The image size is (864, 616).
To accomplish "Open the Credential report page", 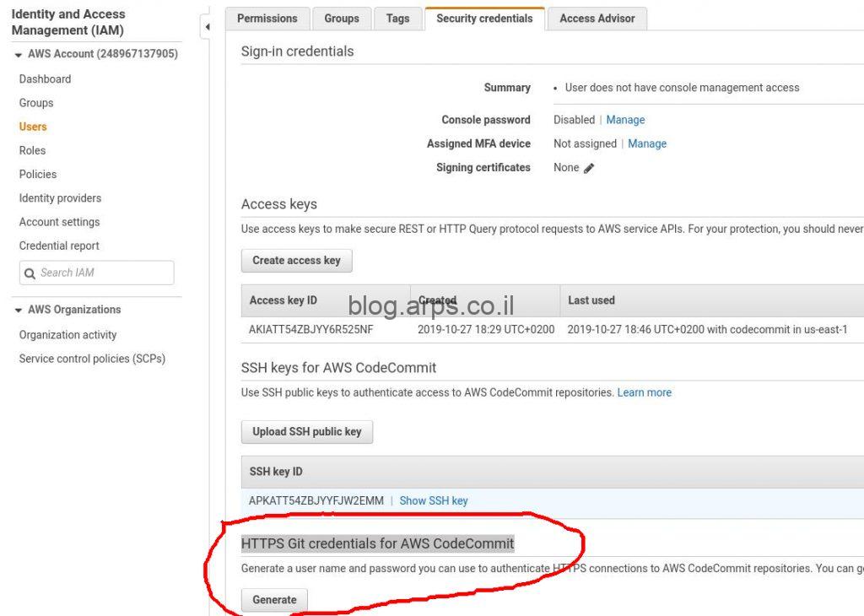I will point(60,246).
